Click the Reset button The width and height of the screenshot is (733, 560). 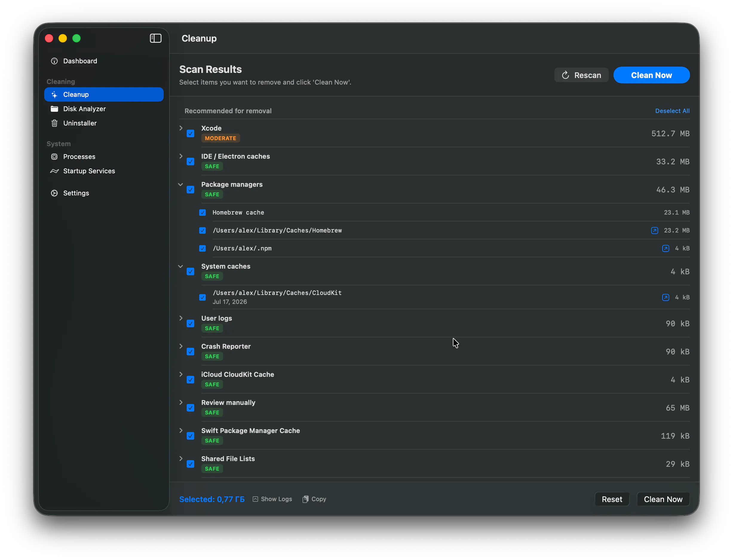(x=612, y=499)
